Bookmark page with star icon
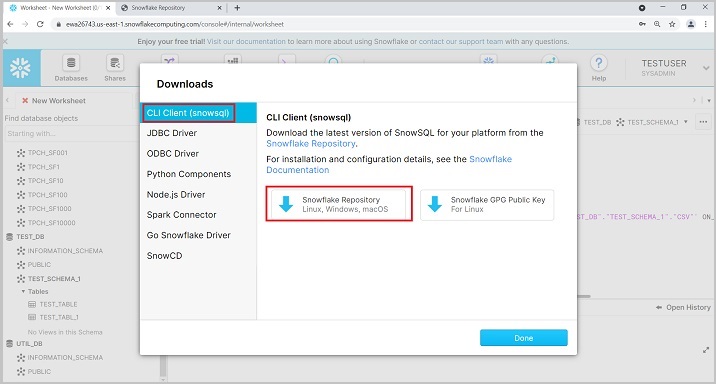716x384 pixels. 672,24
